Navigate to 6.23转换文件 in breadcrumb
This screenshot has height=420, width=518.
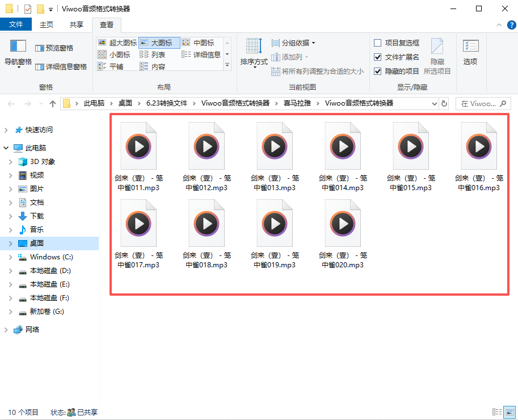click(167, 103)
